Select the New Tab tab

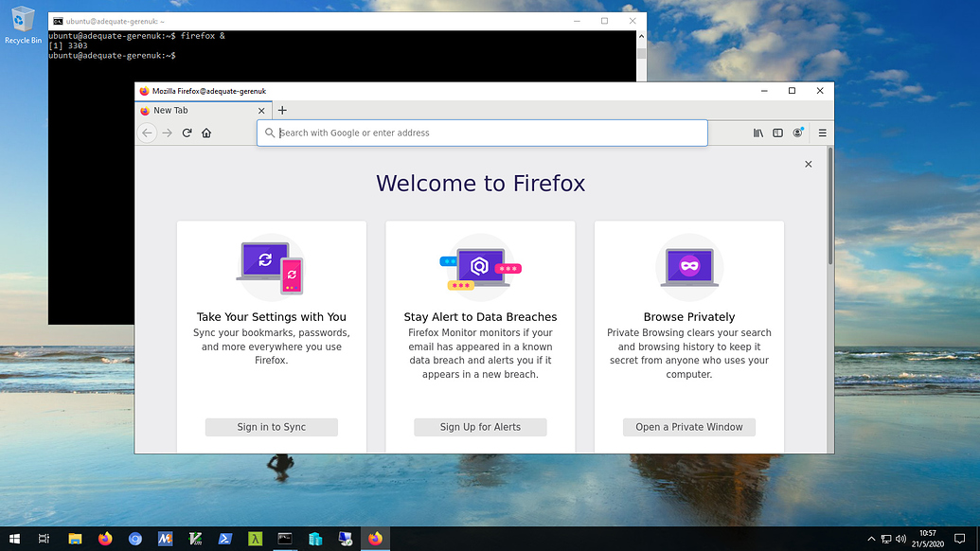(189, 111)
